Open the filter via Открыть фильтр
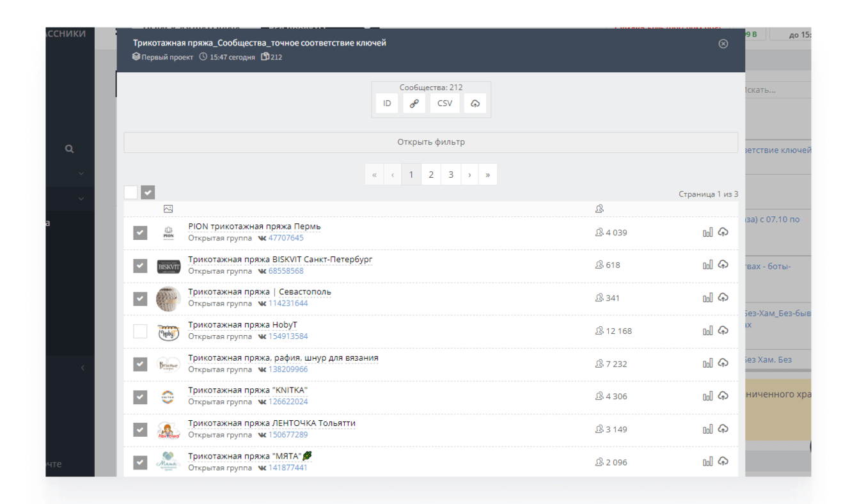Viewport: 857px width, 504px height. (431, 142)
